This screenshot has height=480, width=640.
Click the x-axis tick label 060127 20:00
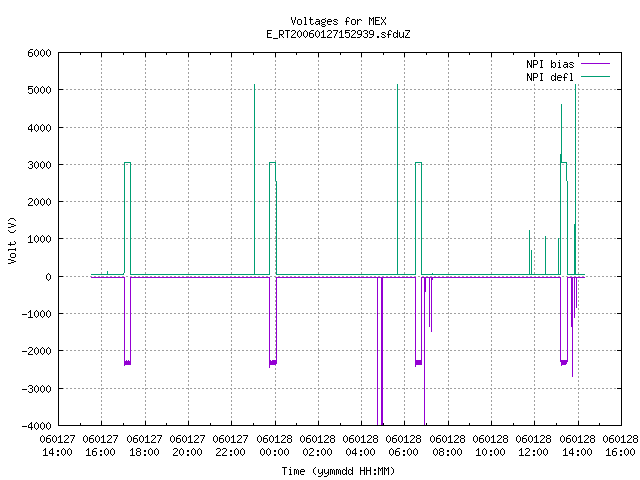(187, 446)
